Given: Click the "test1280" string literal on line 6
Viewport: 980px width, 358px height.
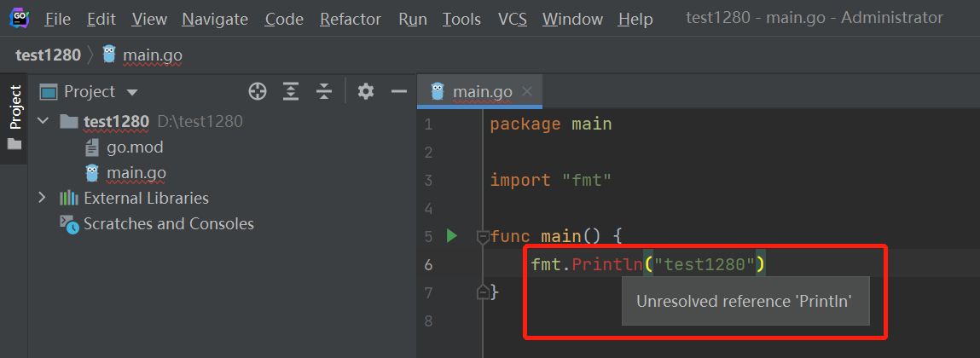Looking at the screenshot, I should [705, 265].
